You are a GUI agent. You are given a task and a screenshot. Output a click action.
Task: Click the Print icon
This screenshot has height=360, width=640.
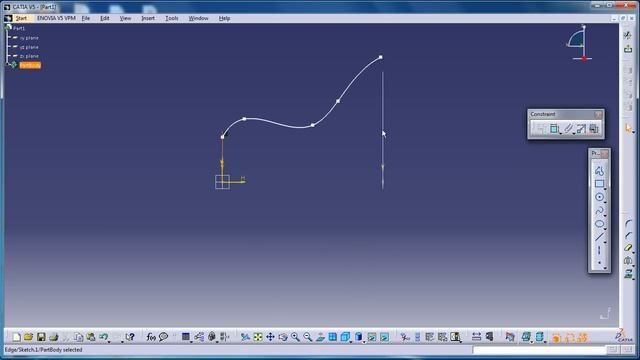coord(53,337)
